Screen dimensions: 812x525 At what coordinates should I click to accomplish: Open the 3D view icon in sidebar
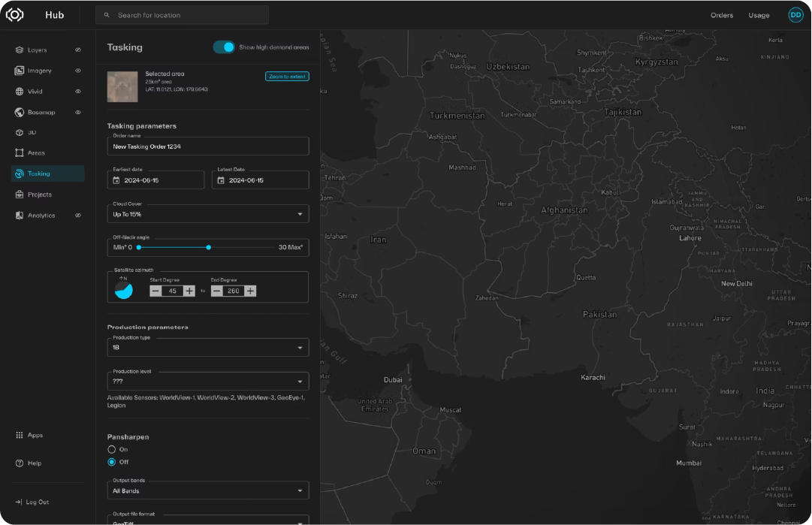pyautogui.click(x=20, y=132)
